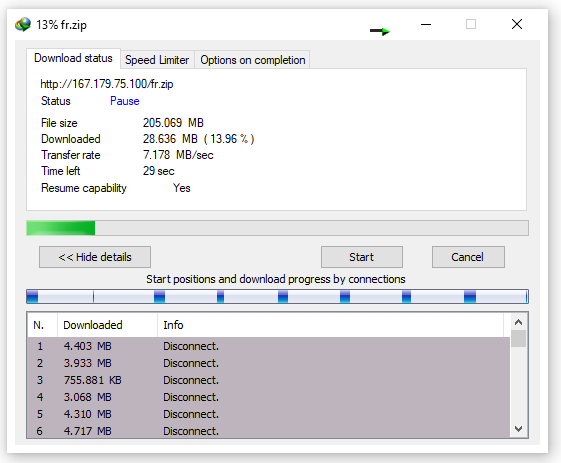
Task: Click the time left value 29 sec
Action: (158, 171)
